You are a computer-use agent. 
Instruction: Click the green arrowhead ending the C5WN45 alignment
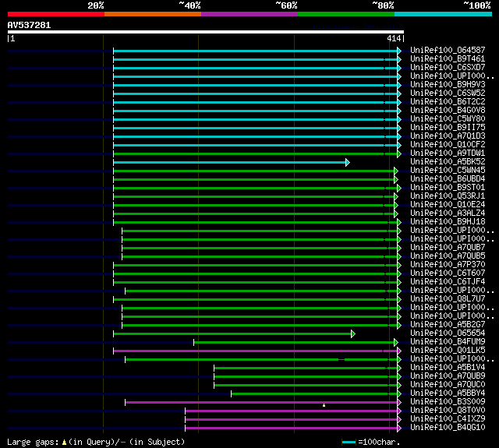[396, 171]
